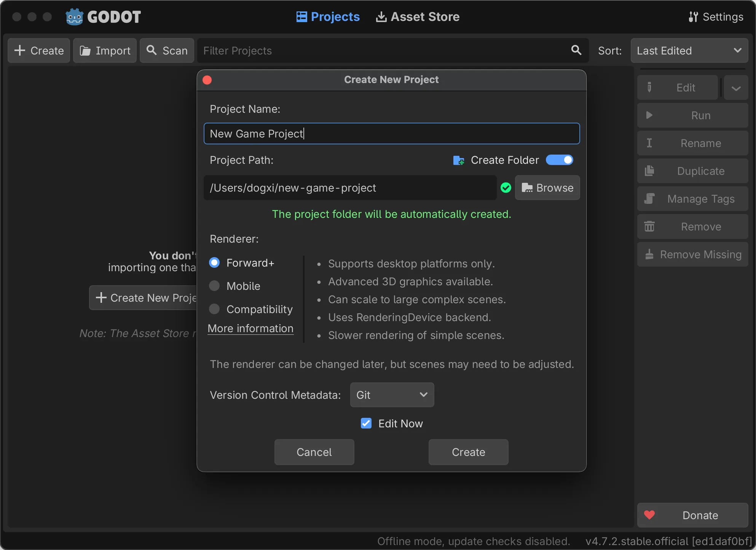Click the Scan magnifier icon
This screenshot has height=550, width=756.
152,50
